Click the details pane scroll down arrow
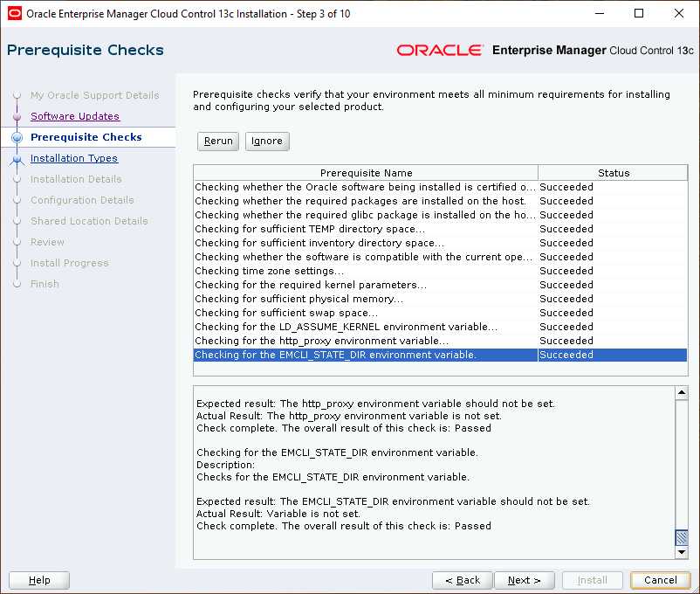Image resolution: width=700 pixels, height=594 pixels. [682, 552]
